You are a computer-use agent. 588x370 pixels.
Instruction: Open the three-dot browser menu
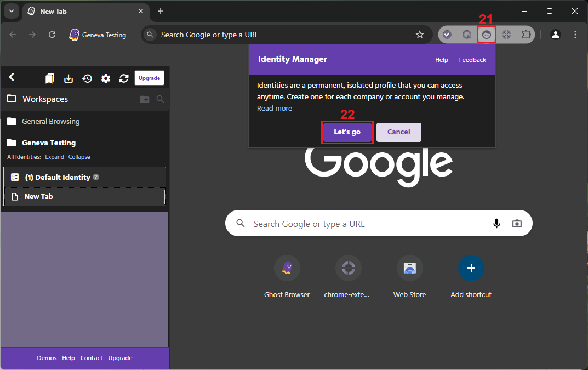click(x=575, y=35)
